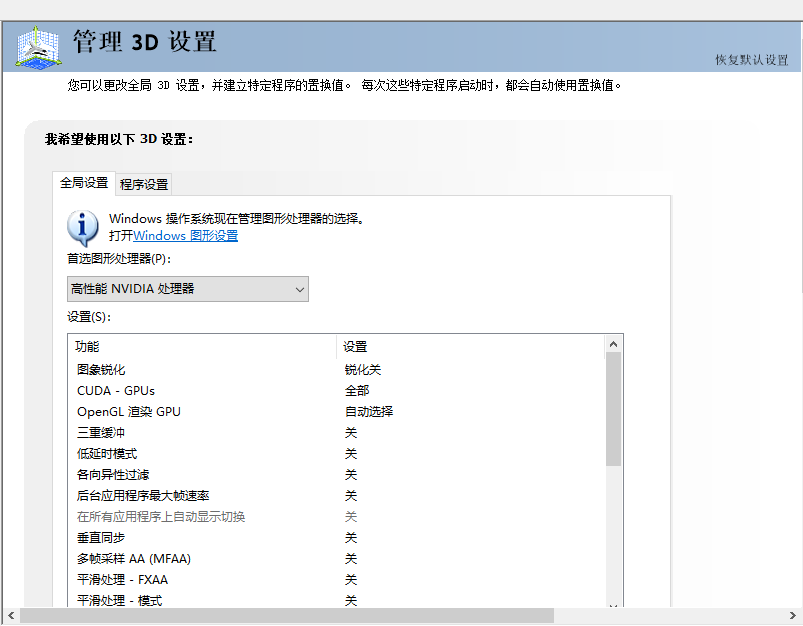Switch to the 程序设置 tab

tap(144, 184)
